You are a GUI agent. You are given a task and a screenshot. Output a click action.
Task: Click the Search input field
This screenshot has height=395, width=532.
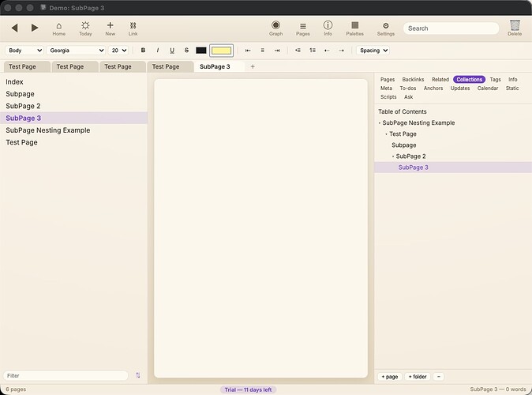451,28
